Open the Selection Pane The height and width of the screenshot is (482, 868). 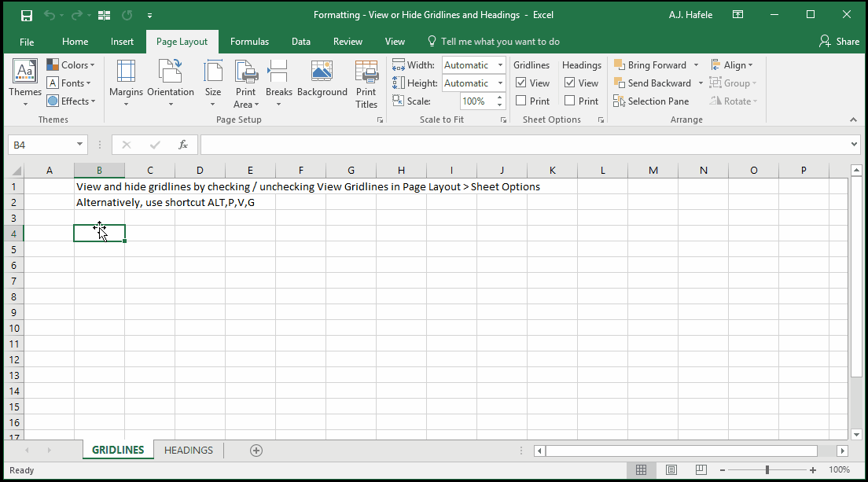(651, 101)
